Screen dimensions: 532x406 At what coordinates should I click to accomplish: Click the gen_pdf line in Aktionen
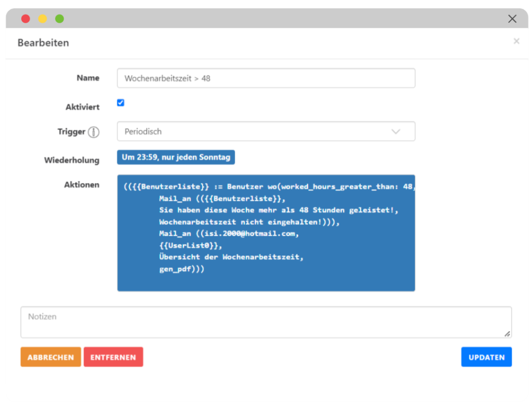[182, 269]
